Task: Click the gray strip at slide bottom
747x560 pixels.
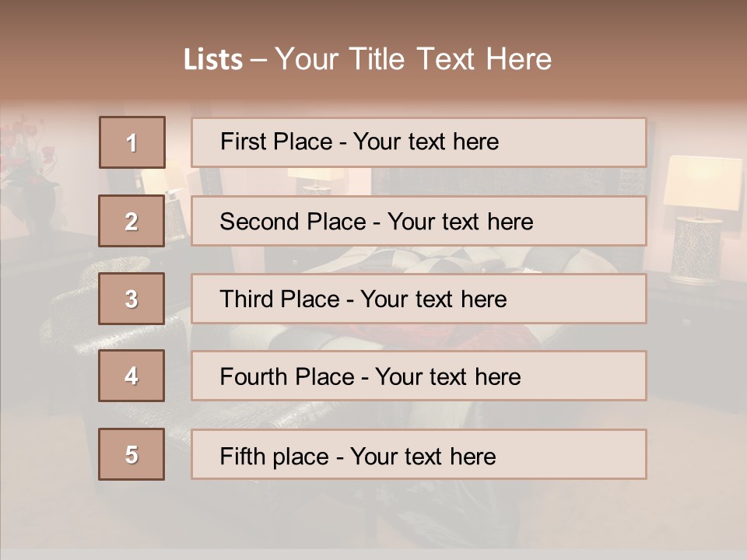Action: coord(373,554)
